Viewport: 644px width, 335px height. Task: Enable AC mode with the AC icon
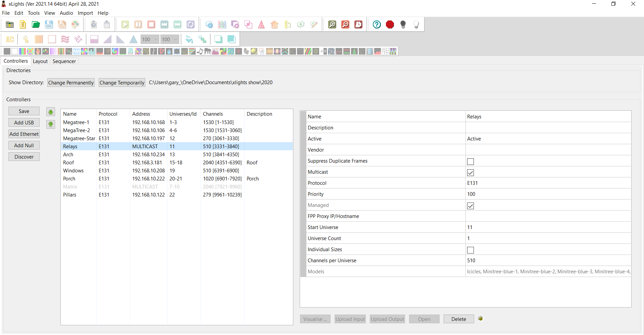click(10, 39)
